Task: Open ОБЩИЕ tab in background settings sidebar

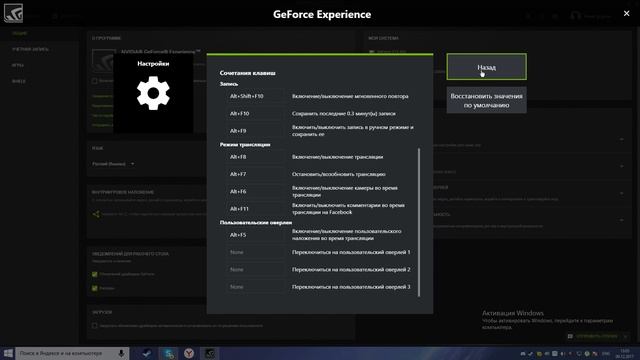Action: 20,33
